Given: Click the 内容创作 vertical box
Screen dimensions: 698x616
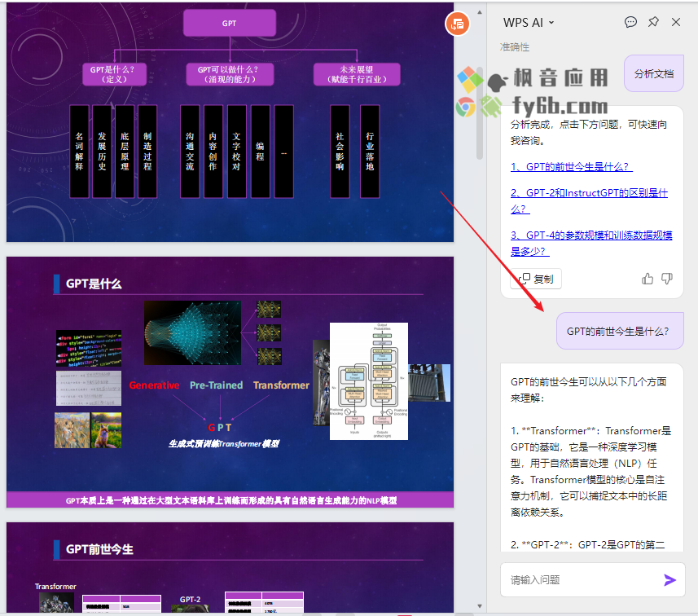Looking at the screenshot, I should tap(213, 152).
